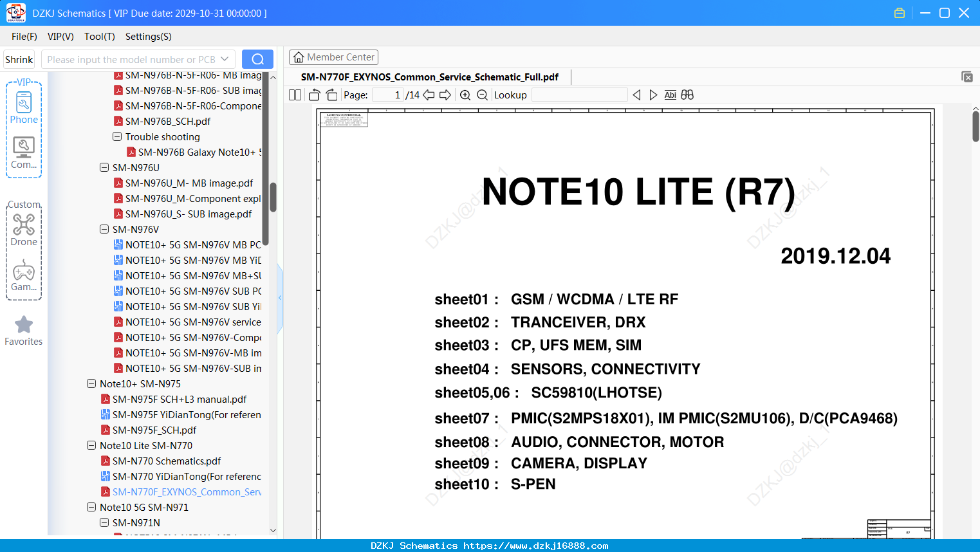Collapse the SM-N976V node
The width and height of the screenshot is (980, 552).
pyautogui.click(x=104, y=229)
